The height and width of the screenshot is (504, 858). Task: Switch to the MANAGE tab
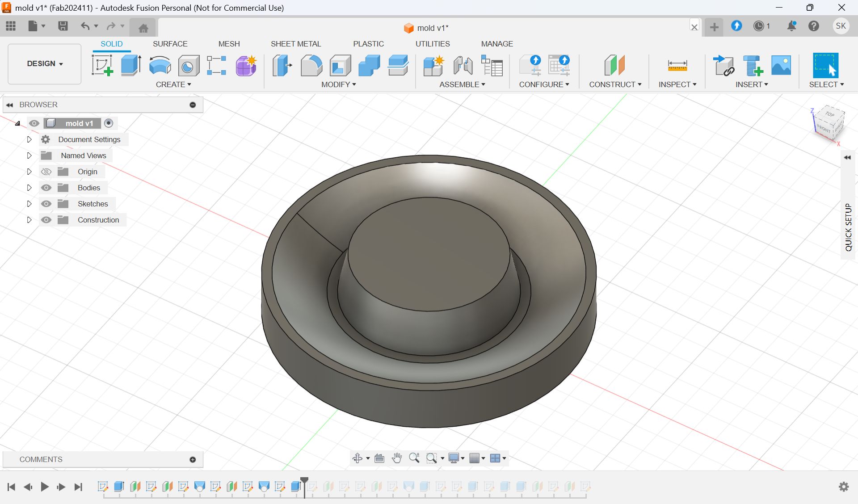[497, 44]
